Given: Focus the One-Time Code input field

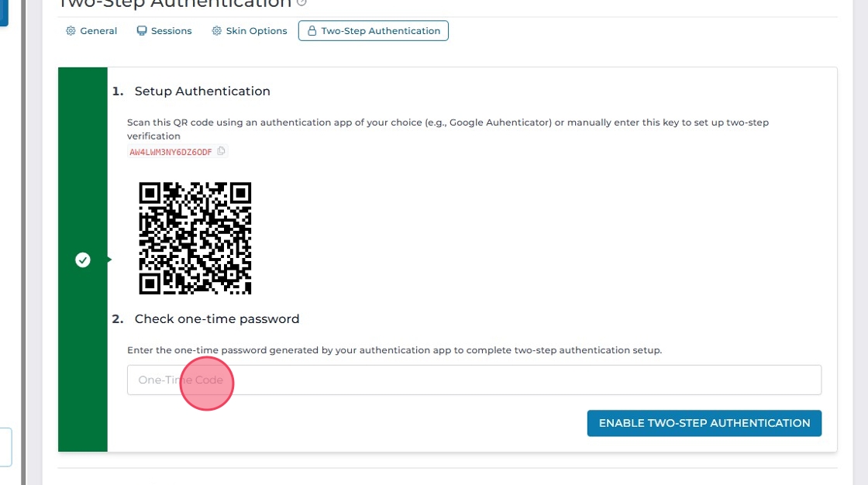Looking at the screenshot, I should 474,380.
